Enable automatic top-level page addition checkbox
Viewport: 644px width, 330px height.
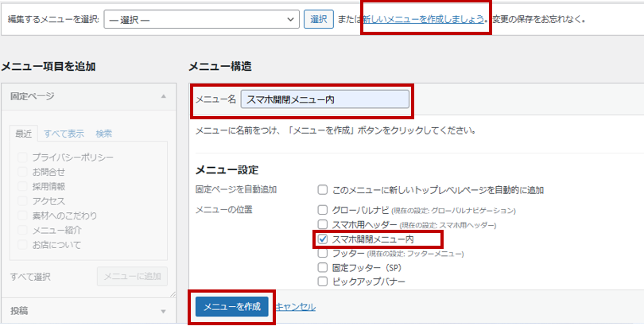pyautogui.click(x=323, y=190)
